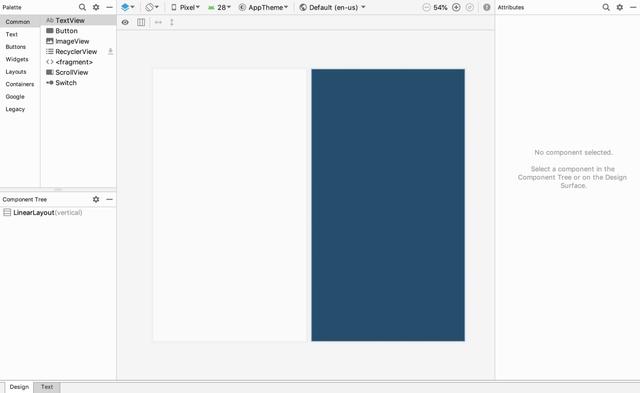Toggle view options eye icon
This screenshot has width=640, height=393.
point(125,22)
